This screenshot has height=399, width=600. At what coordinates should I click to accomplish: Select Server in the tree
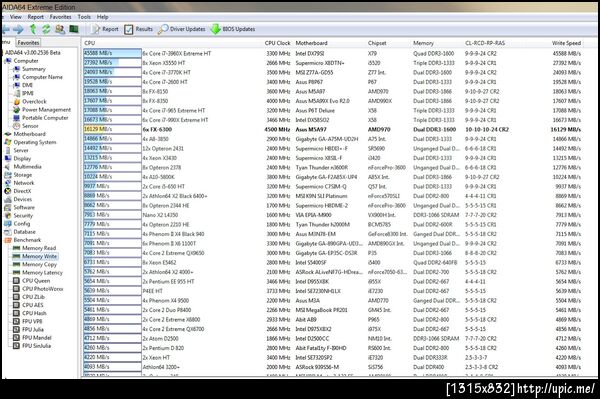21,150
